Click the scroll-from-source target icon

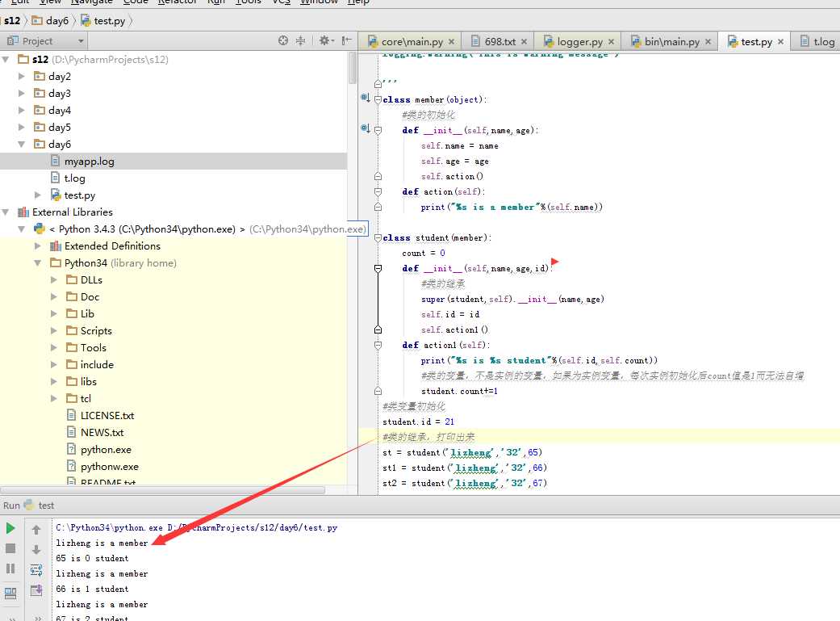[283, 40]
